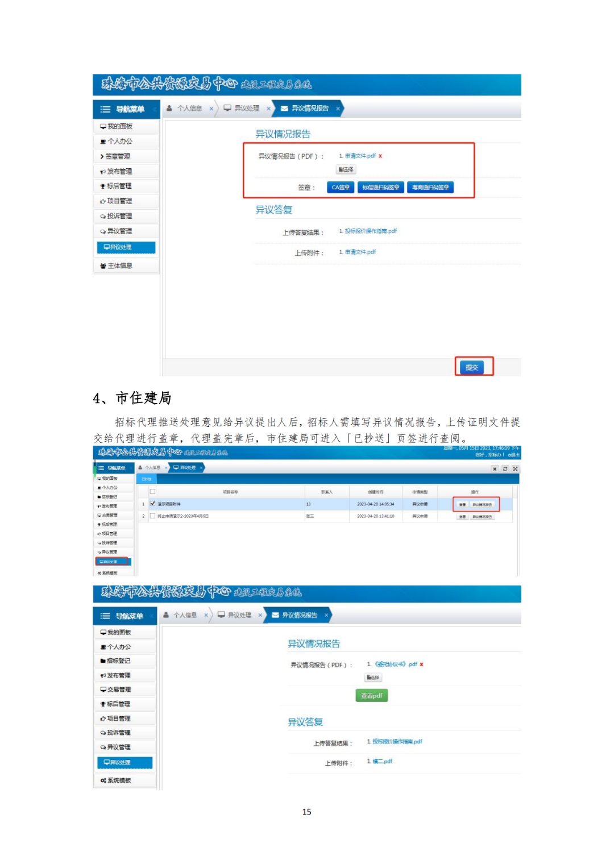Click 异议情况报告 button in 演示项目附件 row
This screenshot has width=614, height=868.
(x=483, y=505)
